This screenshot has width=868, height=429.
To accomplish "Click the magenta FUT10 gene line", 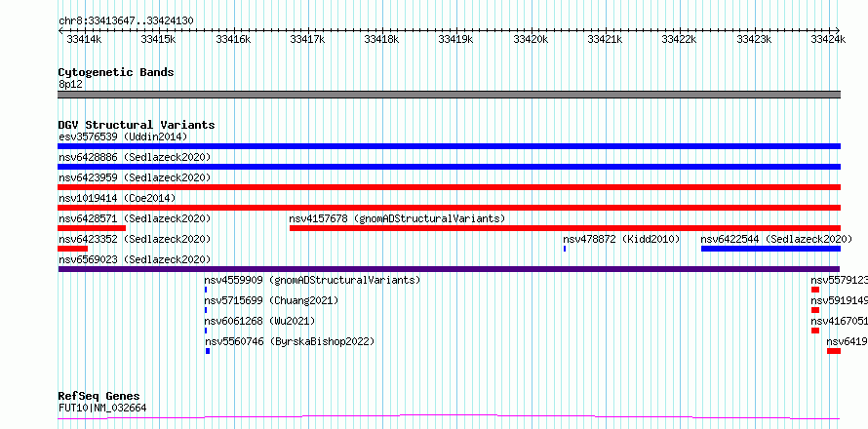I will click(x=449, y=416).
